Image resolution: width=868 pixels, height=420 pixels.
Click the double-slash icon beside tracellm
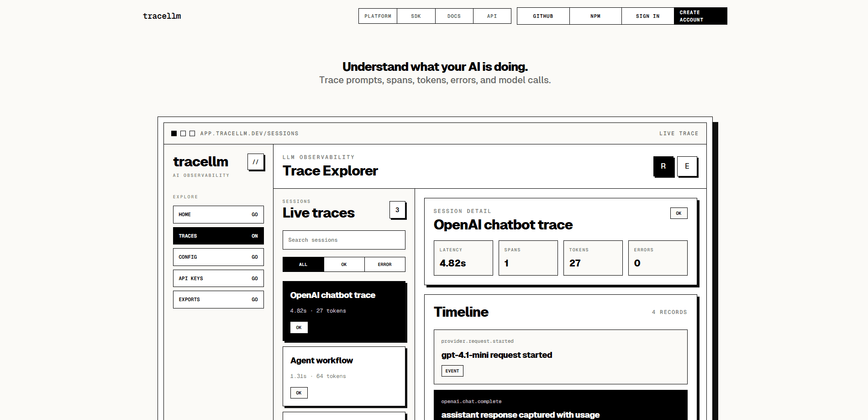coord(256,162)
